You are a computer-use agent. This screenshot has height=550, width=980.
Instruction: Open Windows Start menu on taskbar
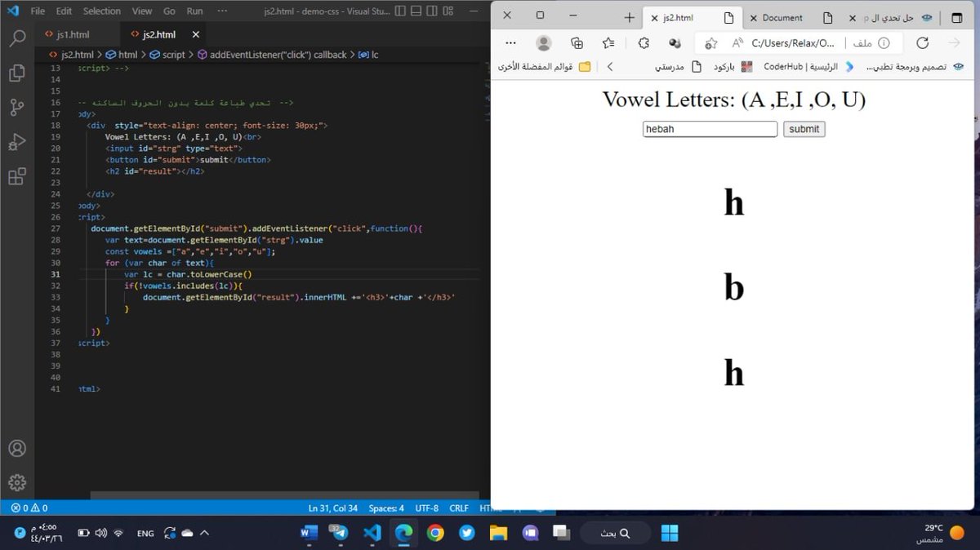coord(670,533)
